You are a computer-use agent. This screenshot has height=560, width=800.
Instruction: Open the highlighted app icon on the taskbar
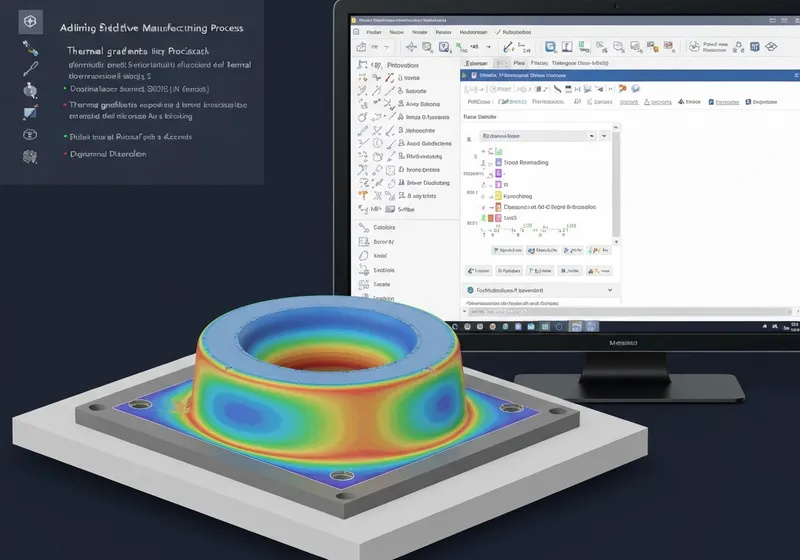[x=576, y=326]
